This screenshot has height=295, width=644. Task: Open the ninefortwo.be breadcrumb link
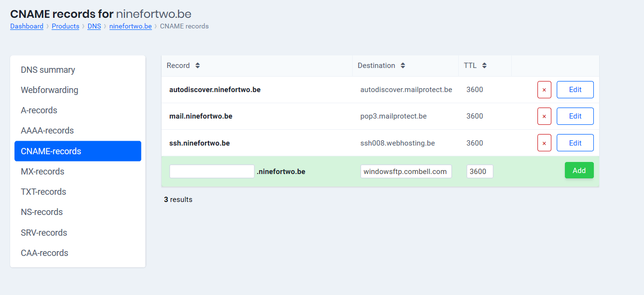click(130, 26)
